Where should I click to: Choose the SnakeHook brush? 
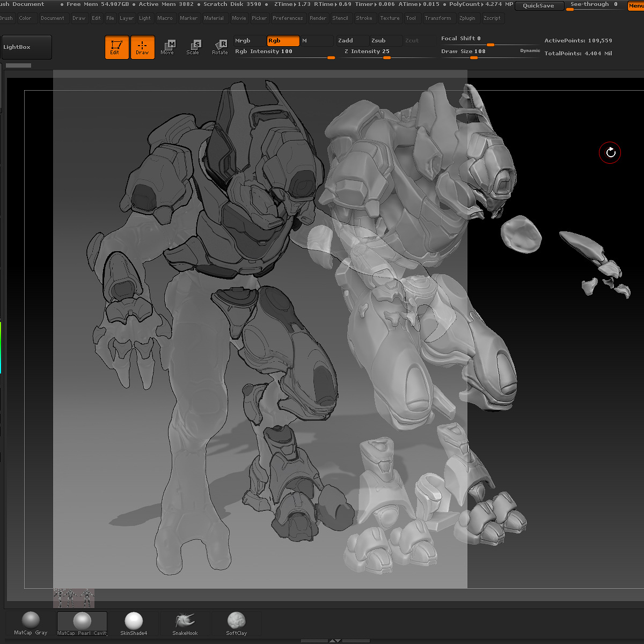[x=185, y=624]
